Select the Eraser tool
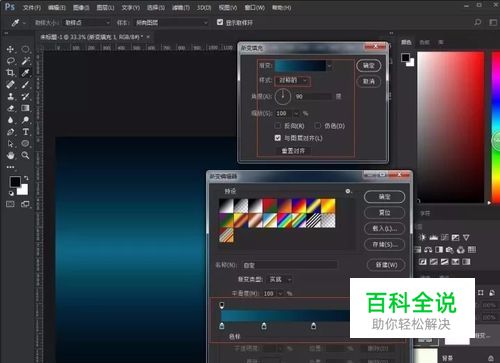Screen dimensions: 500x363 coord(10,108)
